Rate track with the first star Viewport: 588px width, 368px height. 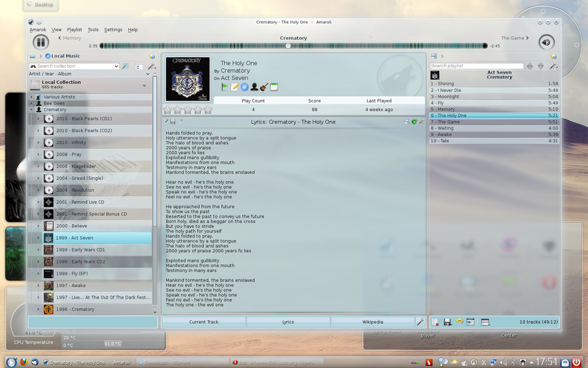click(x=167, y=110)
